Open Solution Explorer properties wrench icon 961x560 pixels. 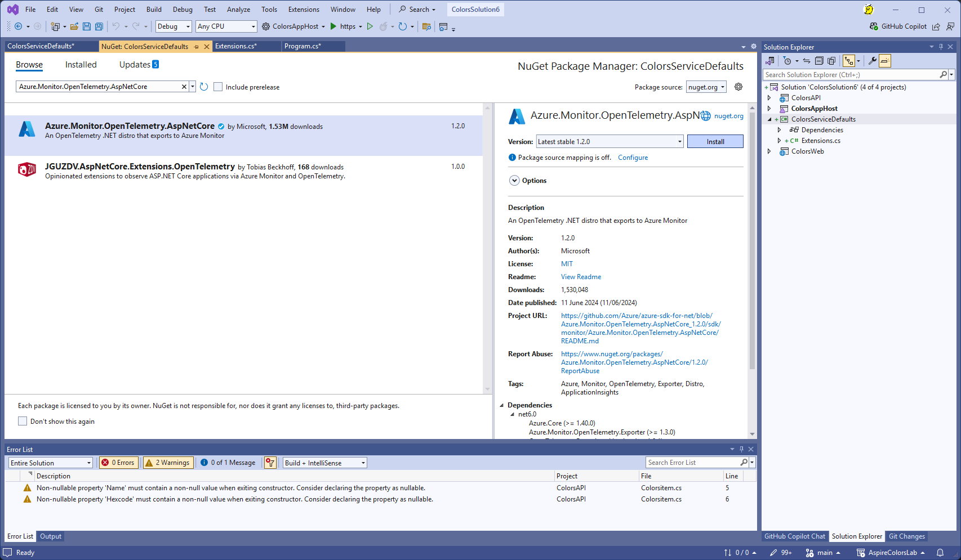[872, 61]
